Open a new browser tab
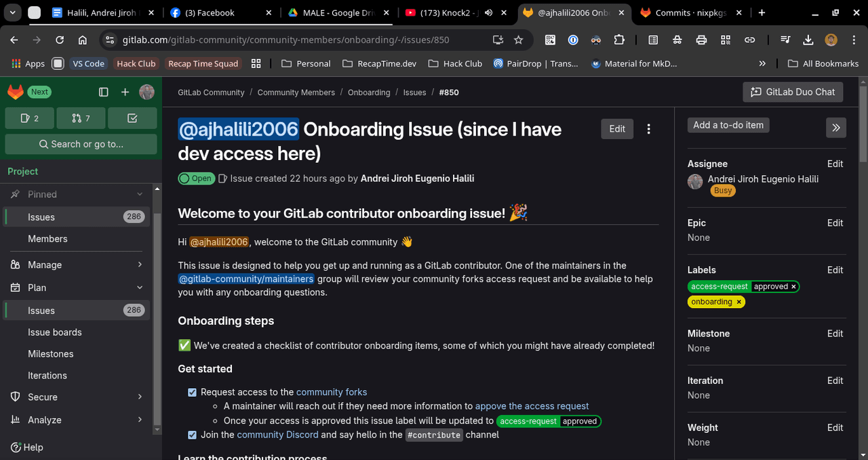The image size is (868, 460). pyautogui.click(x=762, y=12)
